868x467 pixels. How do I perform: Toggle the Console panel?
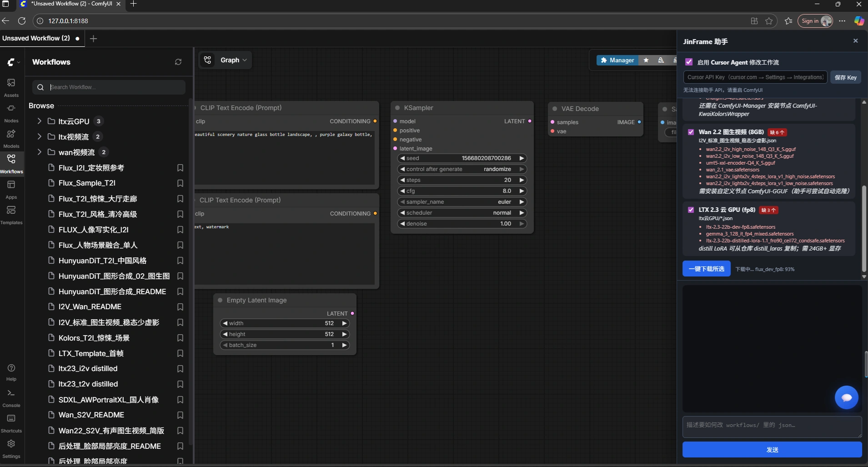point(11,397)
